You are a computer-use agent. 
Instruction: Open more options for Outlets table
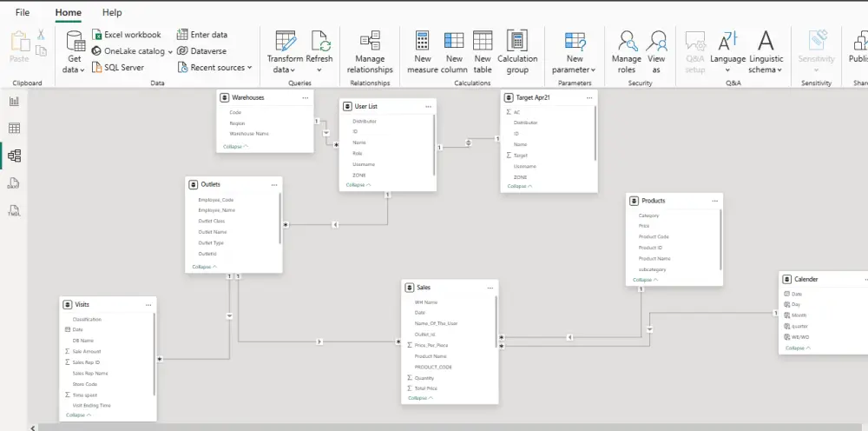(x=274, y=184)
